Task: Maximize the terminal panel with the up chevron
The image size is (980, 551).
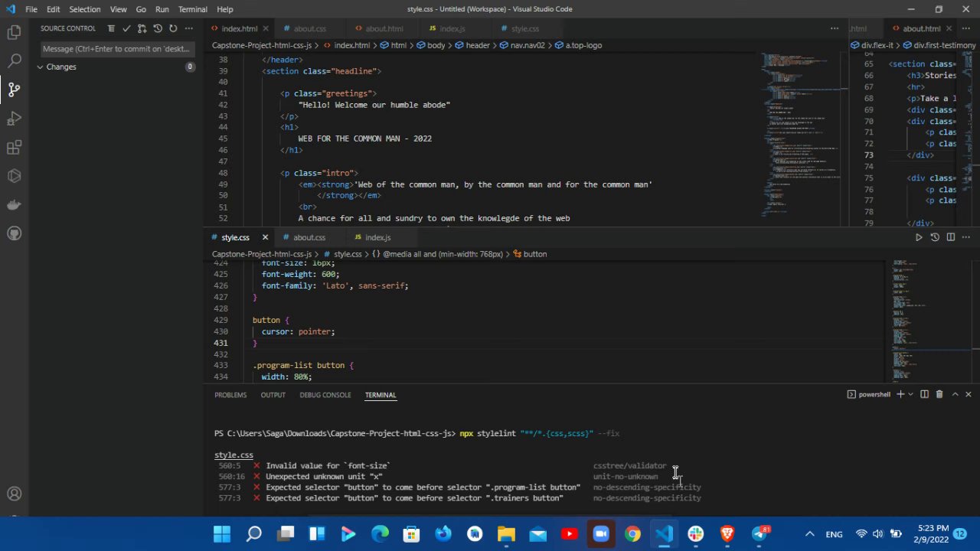Action: [955, 395]
